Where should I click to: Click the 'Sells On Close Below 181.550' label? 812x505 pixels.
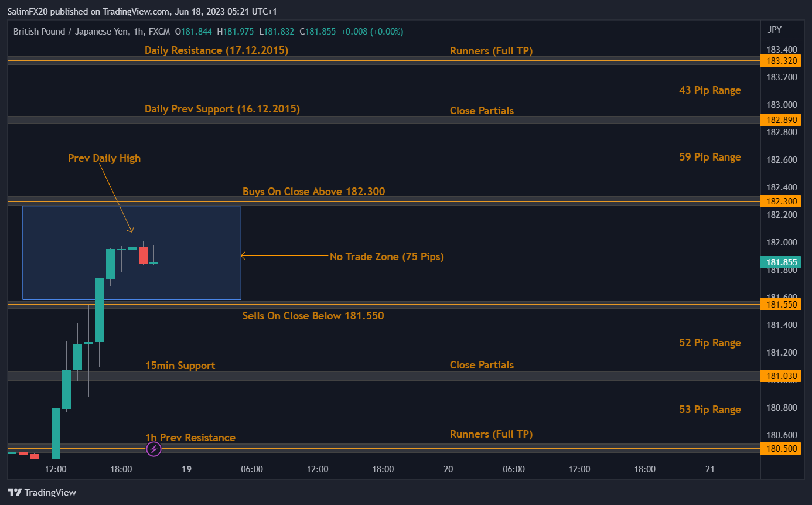(x=313, y=316)
